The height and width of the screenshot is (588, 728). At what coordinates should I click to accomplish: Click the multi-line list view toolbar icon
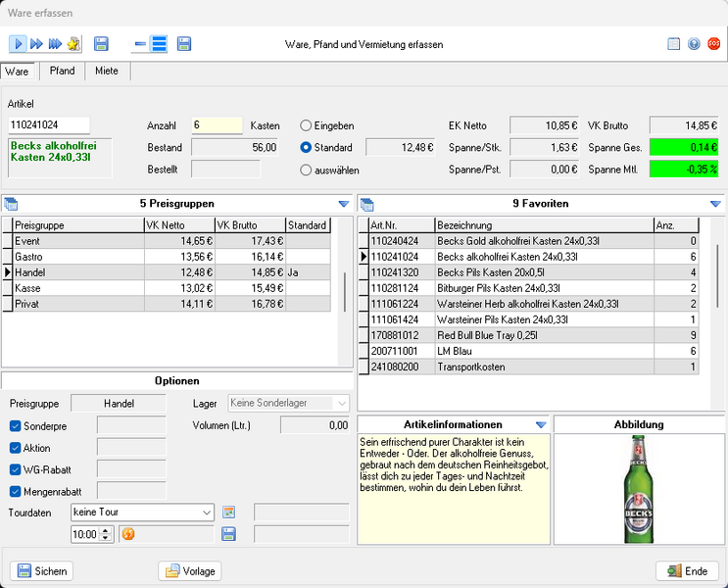160,44
